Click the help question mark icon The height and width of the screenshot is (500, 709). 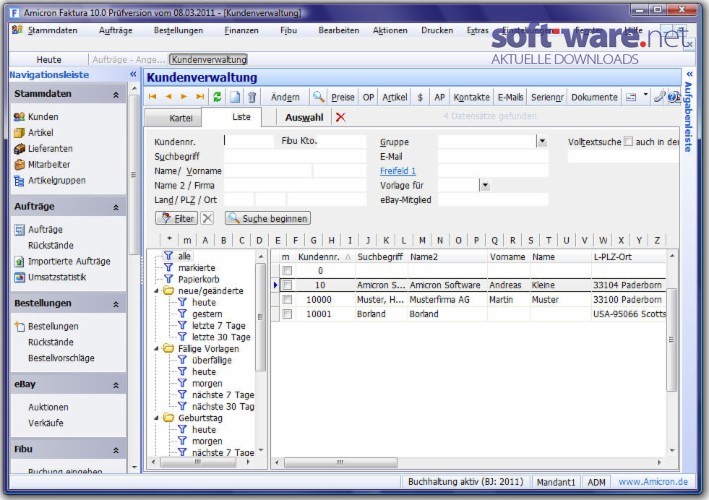tap(674, 97)
